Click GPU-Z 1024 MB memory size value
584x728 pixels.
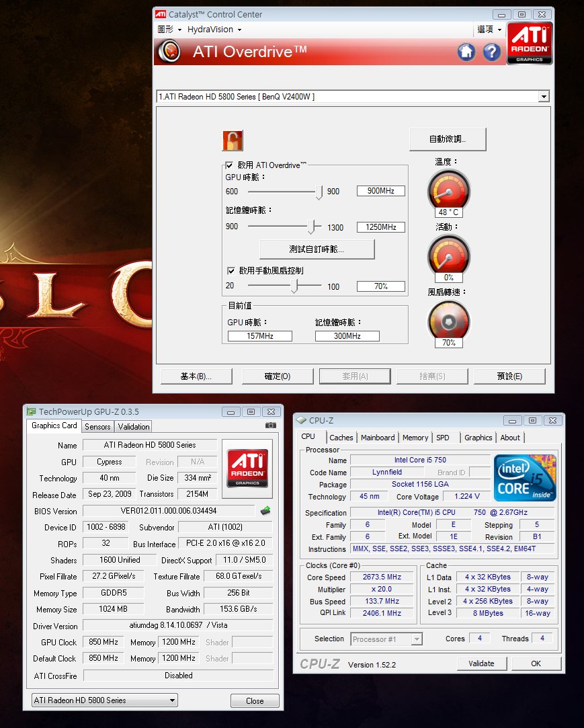(x=114, y=609)
